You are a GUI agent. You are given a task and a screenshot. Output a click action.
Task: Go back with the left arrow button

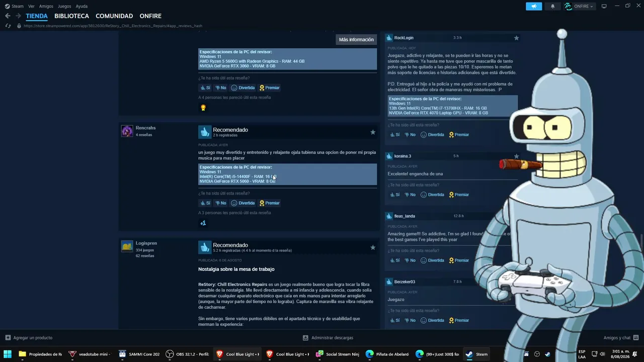(x=8, y=16)
